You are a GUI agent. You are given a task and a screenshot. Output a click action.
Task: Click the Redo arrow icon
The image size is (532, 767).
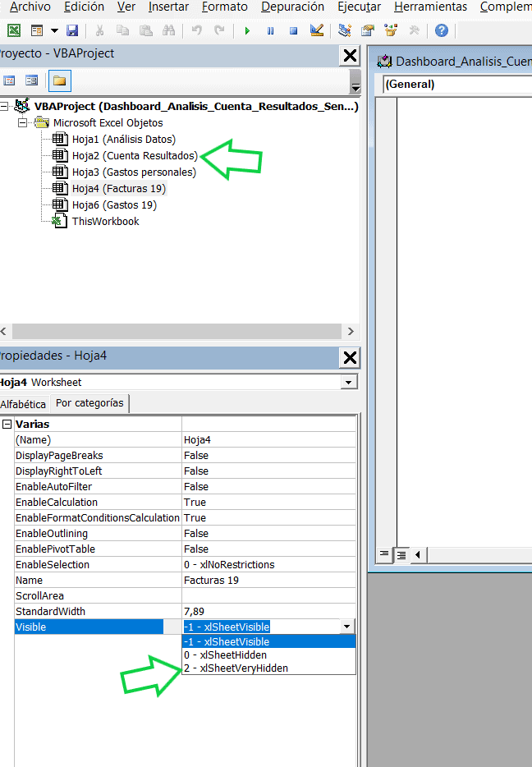[x=219, y=31]
